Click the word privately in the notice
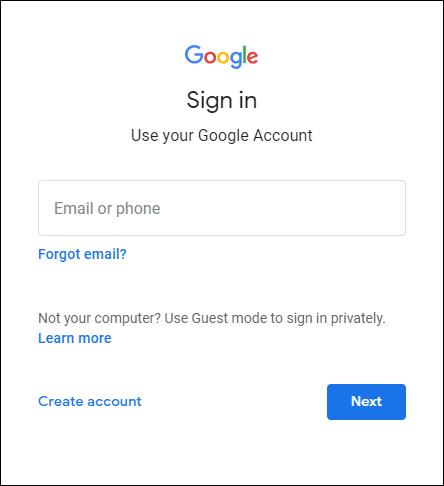444x486 pixels. tap(358, 318)
